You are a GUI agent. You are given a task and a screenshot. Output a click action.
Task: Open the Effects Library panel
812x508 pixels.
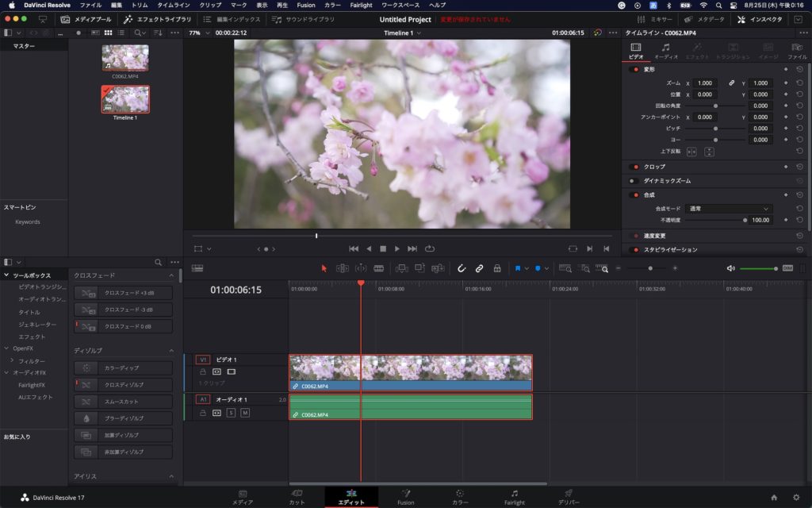tap(157, 19)
